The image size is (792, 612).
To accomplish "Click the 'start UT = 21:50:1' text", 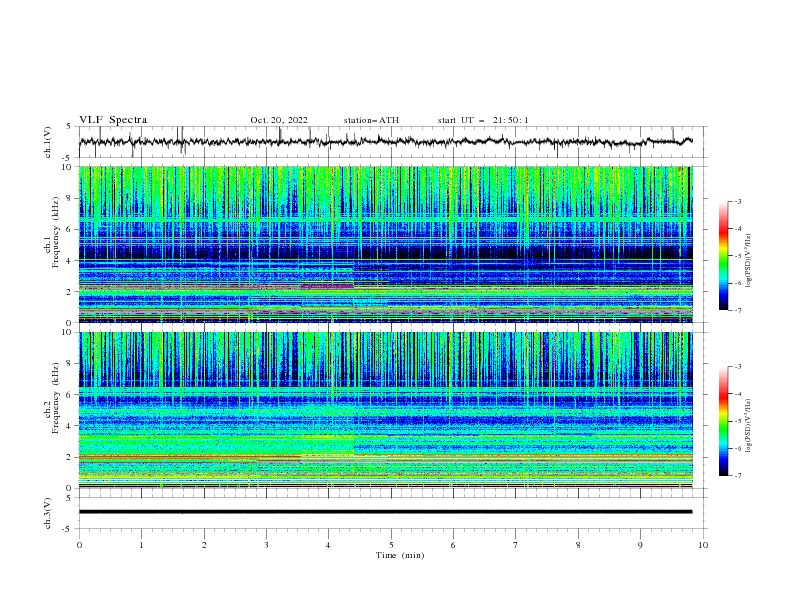I will (483, 120).
